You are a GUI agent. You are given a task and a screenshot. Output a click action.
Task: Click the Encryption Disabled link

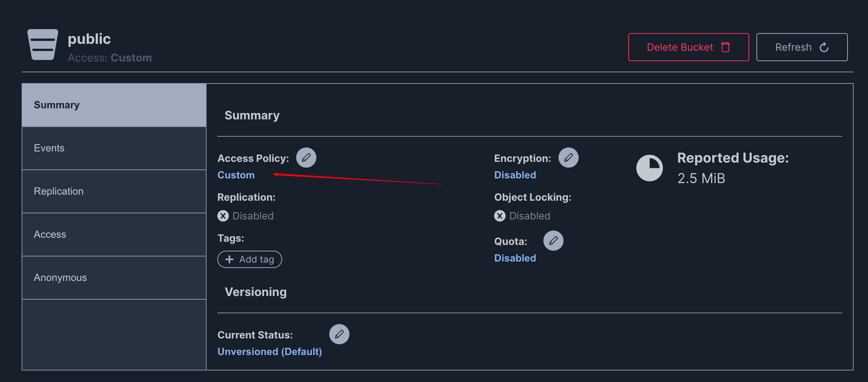515,175
